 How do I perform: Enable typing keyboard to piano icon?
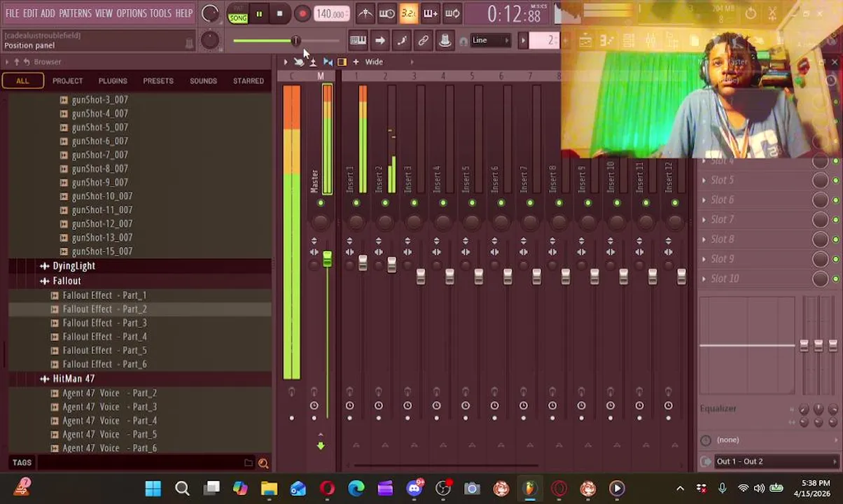click(x=358, y=41)
